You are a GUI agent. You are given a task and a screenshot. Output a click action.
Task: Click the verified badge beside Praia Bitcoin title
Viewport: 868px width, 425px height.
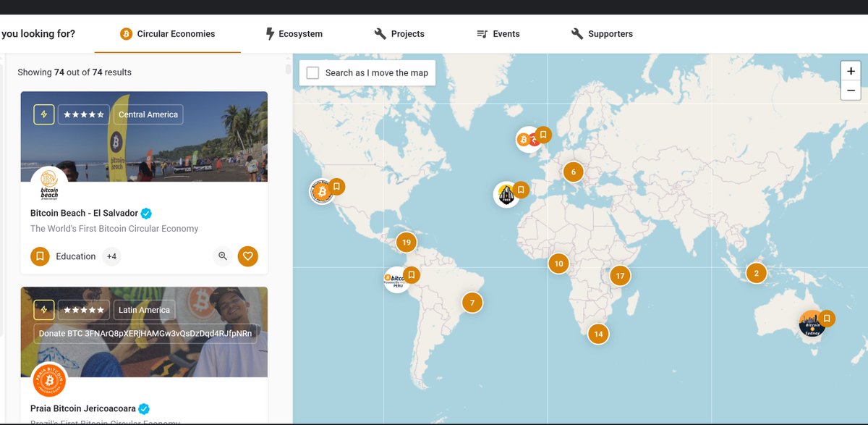pyautogui.click(x=144, y=408)
